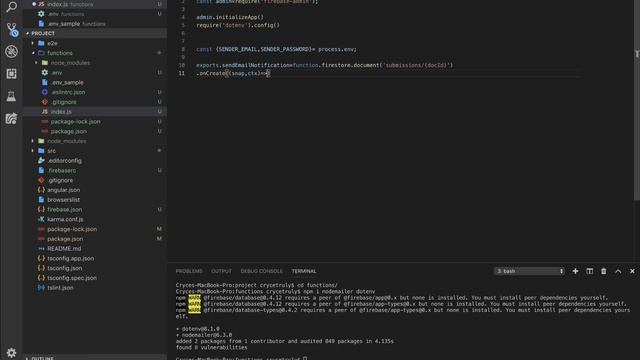Image resolution: width=640 pixels, height=360 pixels.
Task: Switch to the OUTPUT tab
Action: (221, 271)
